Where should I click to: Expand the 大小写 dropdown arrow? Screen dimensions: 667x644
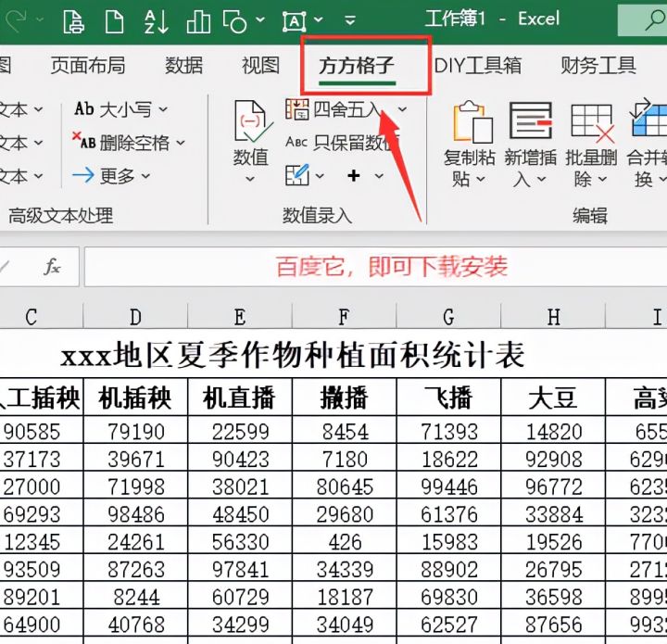pos(163,110)
